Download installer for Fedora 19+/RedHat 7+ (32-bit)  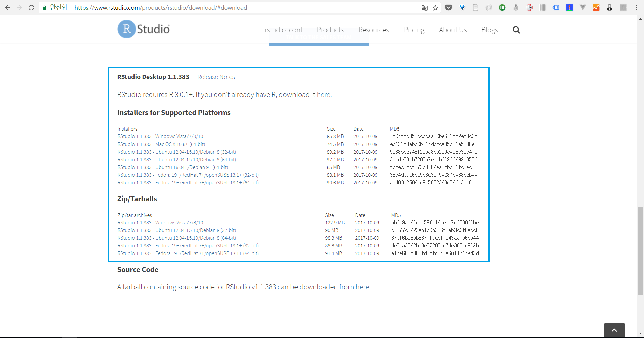click(x=188, y=175)
